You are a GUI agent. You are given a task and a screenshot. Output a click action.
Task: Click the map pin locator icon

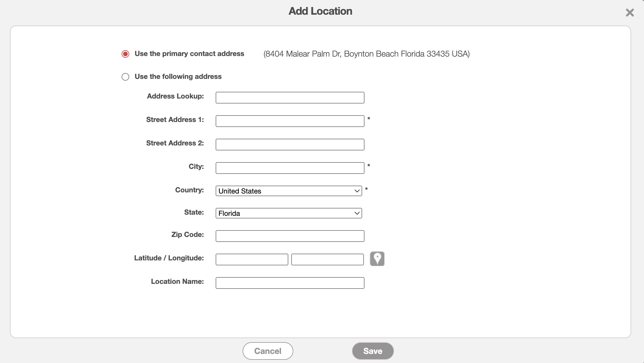point(377,259)
